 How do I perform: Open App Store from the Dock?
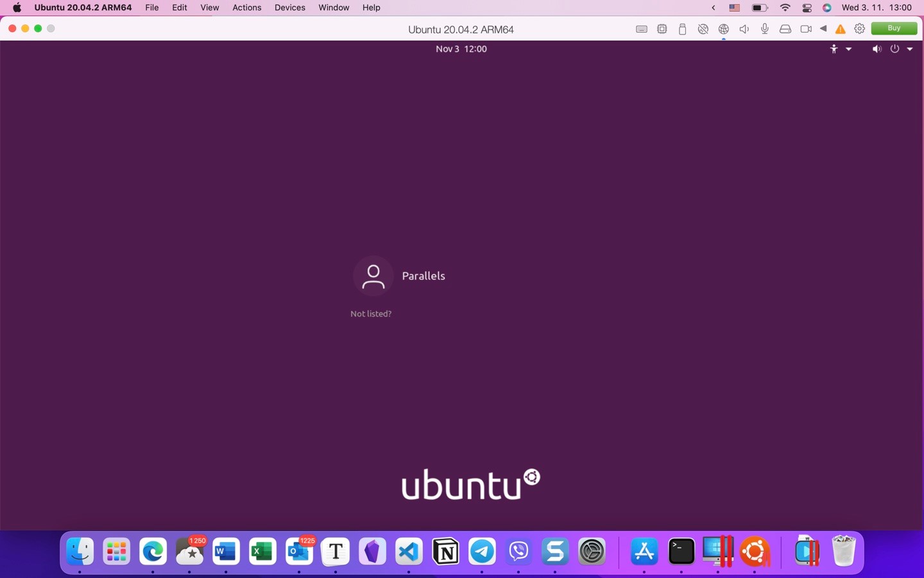click(644, 551)
